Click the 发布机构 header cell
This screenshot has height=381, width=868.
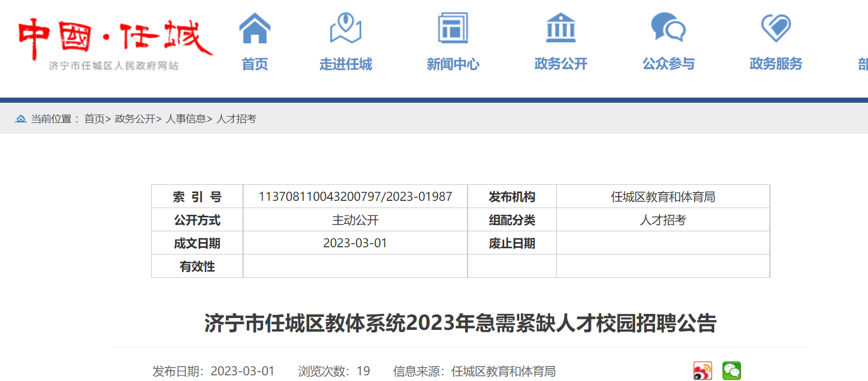(512, 197)
